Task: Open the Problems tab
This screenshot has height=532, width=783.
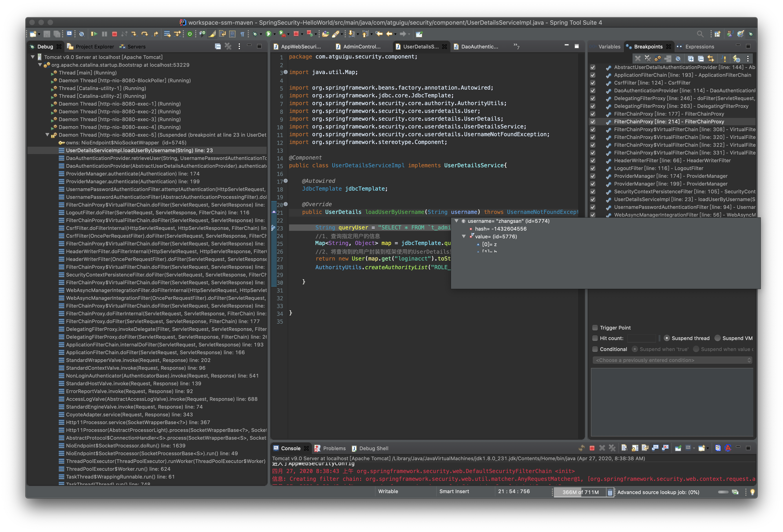Action: click(x=330, y=448)
